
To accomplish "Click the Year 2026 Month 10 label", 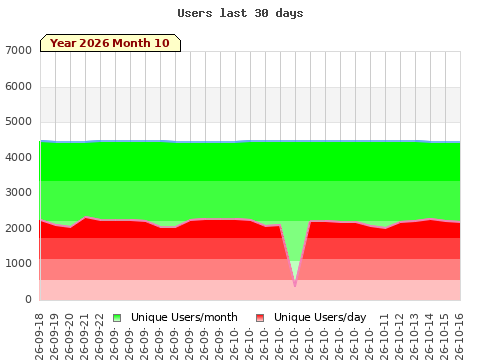I will tap(110, 43).
